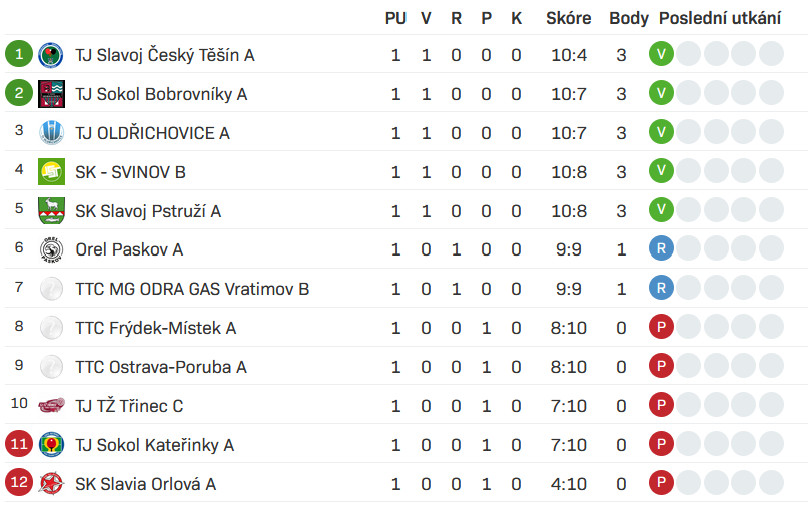808x508 pixels.
Task: Click the Skóre column header
Action: point(568,18)
